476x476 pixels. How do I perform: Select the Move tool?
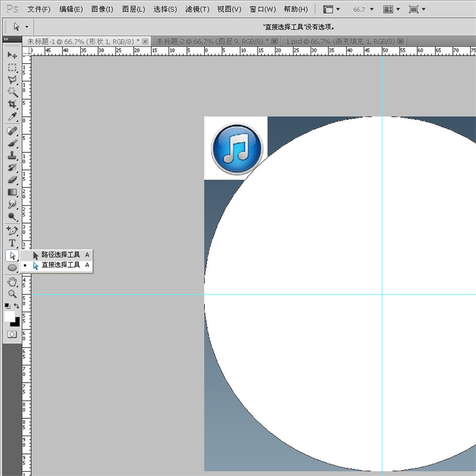12,55
